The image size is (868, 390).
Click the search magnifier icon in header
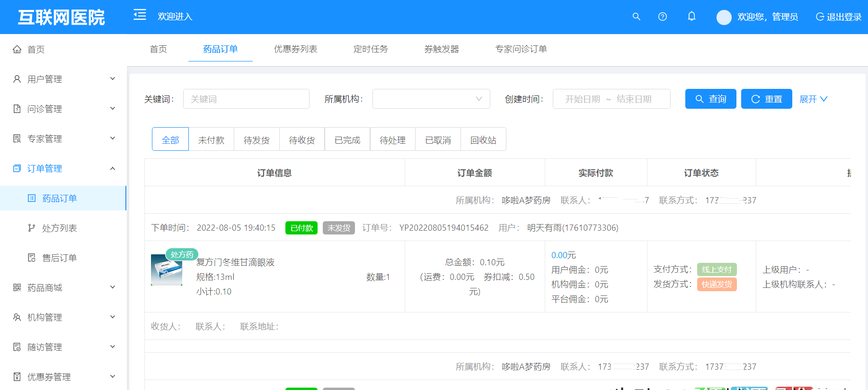click(636, 17)
